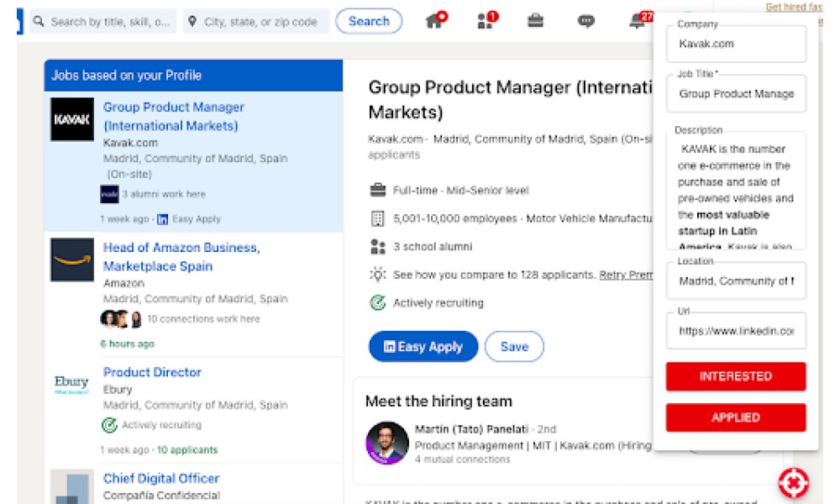Click '10 connections work here' text
The height and width of the screenshot is (504, 840).
tap(203, 319)
